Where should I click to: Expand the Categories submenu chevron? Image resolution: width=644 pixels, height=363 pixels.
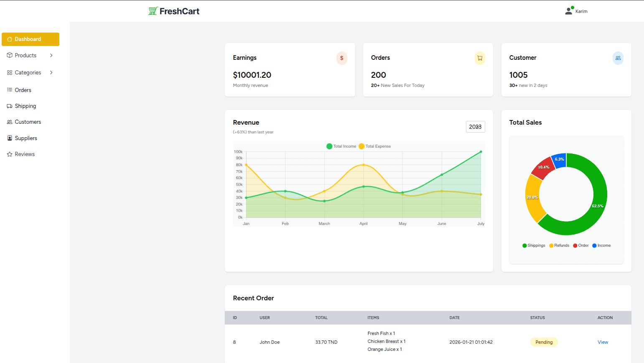pyautogui.click(x=51, y=72)
